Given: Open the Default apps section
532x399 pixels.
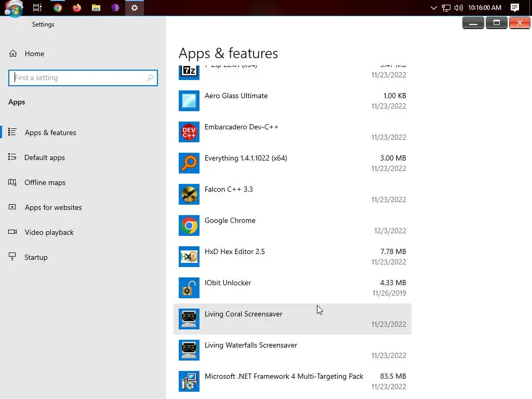Looking at the screenshot, I should click(45, 157).
